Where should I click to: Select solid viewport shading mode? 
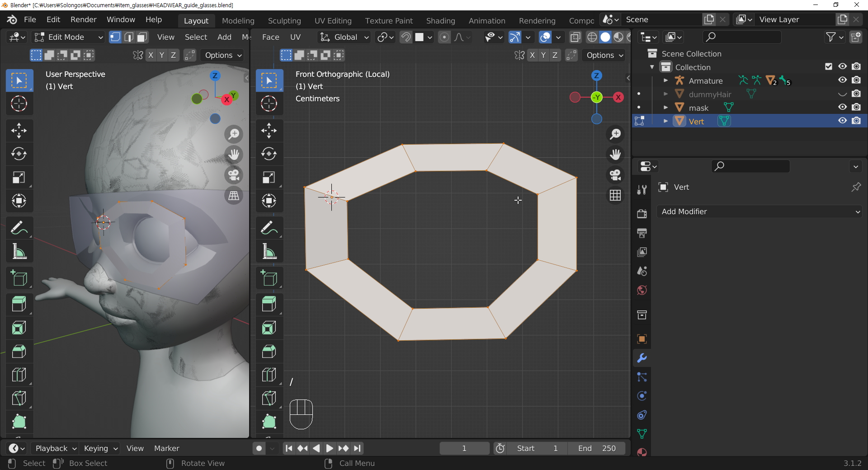(x=605, y=37)
